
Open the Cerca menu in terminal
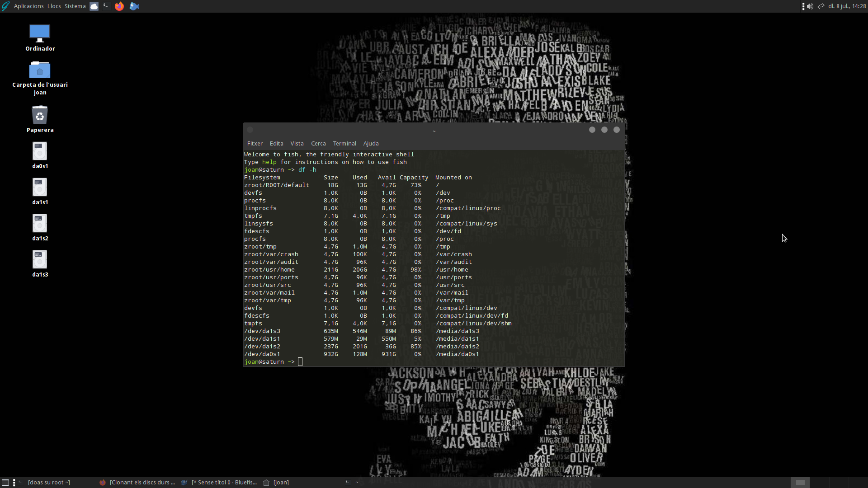coord(318,143)
